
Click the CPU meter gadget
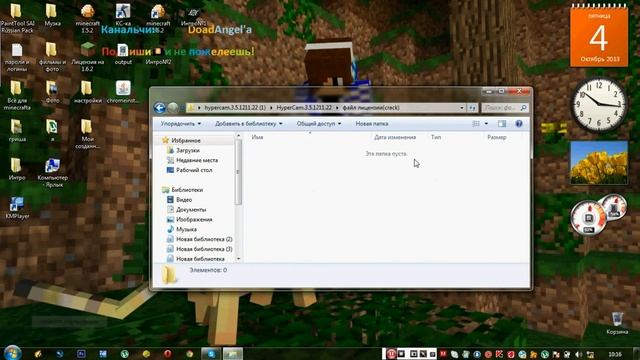click(x=588, y=218)
